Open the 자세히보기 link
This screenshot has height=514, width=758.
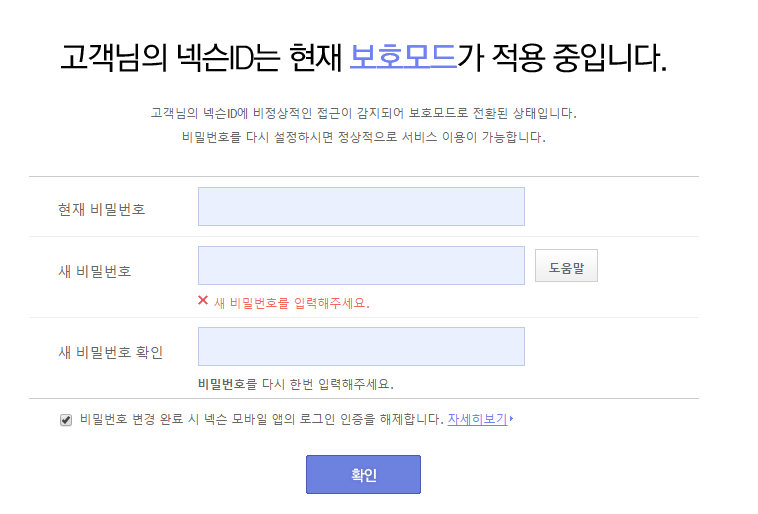point(477,419)
